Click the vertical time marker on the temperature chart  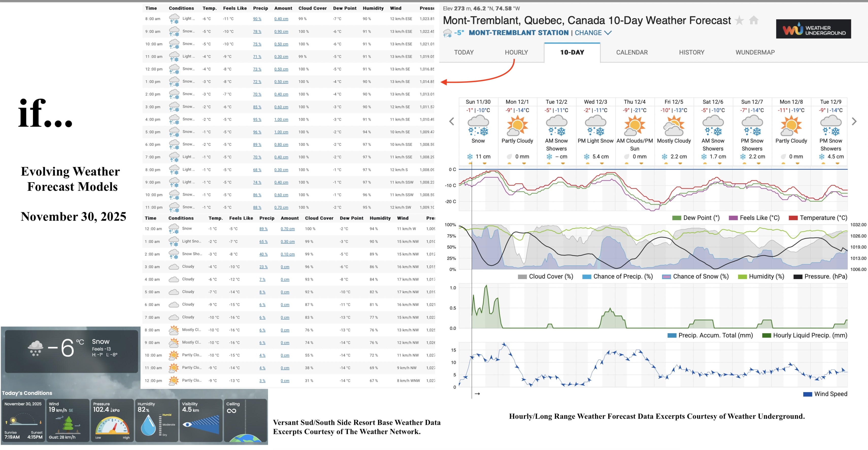click(x=471, y=189)
